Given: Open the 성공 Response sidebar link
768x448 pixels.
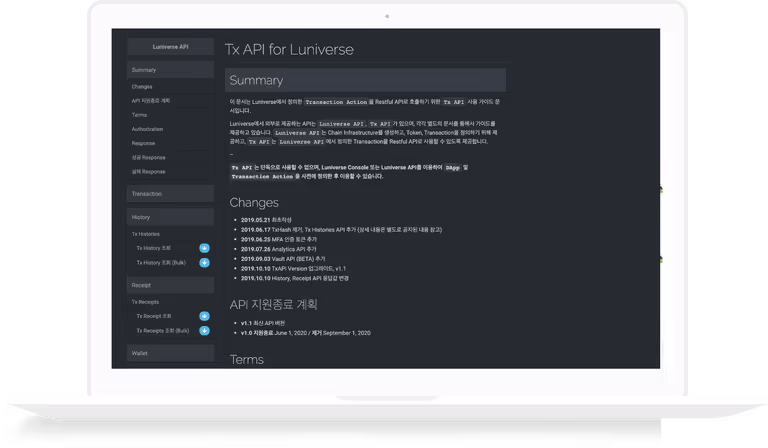Looking at the screenshot, I should pyautogui.click(x=148, y=158).
